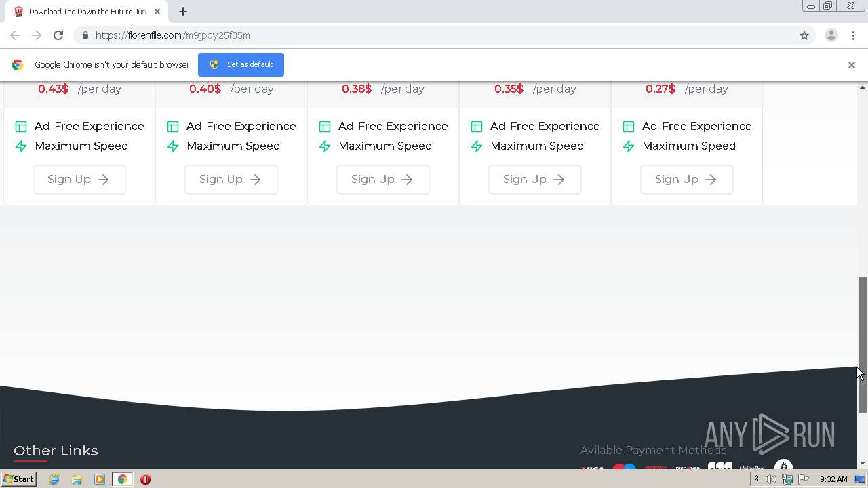Screen dimensions: 868x488
Task: Open the Windows Start menu
Action: tap(18, 479)
